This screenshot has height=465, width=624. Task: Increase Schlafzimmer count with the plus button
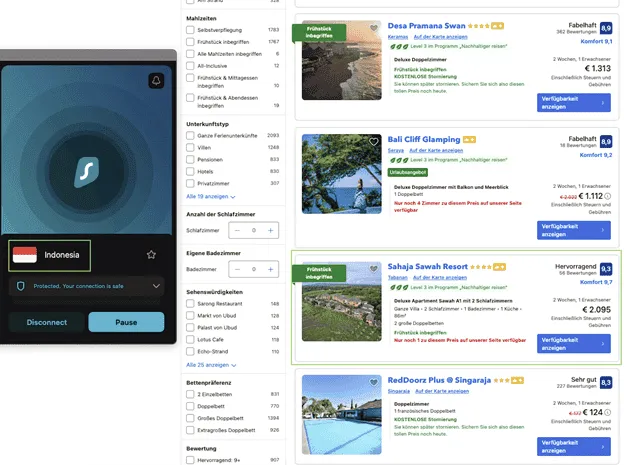click(x=272, y=230)
